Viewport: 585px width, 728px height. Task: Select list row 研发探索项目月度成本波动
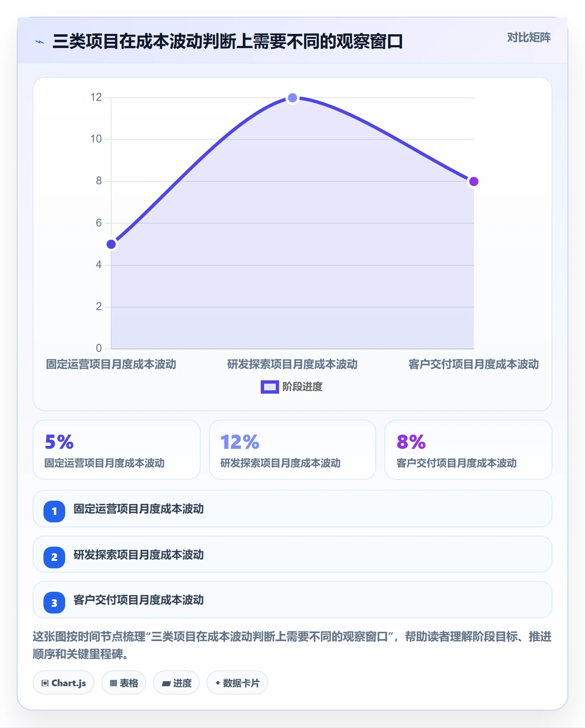coord(292,555)
